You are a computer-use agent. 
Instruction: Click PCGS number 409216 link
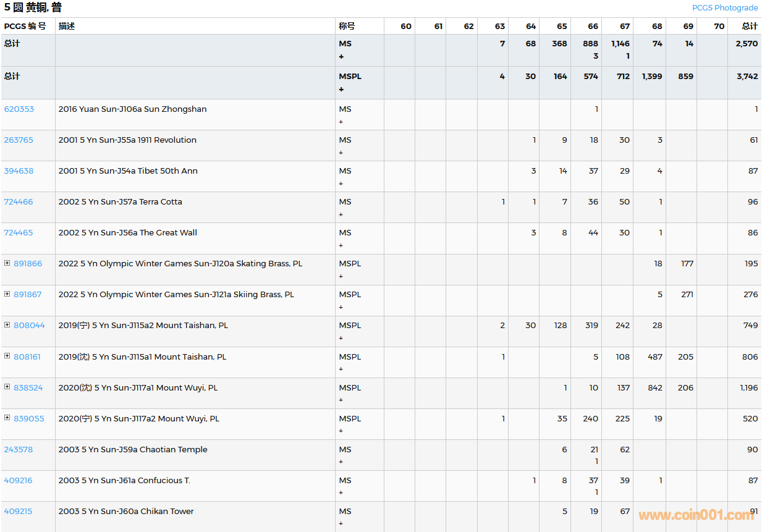click(18, 481)
